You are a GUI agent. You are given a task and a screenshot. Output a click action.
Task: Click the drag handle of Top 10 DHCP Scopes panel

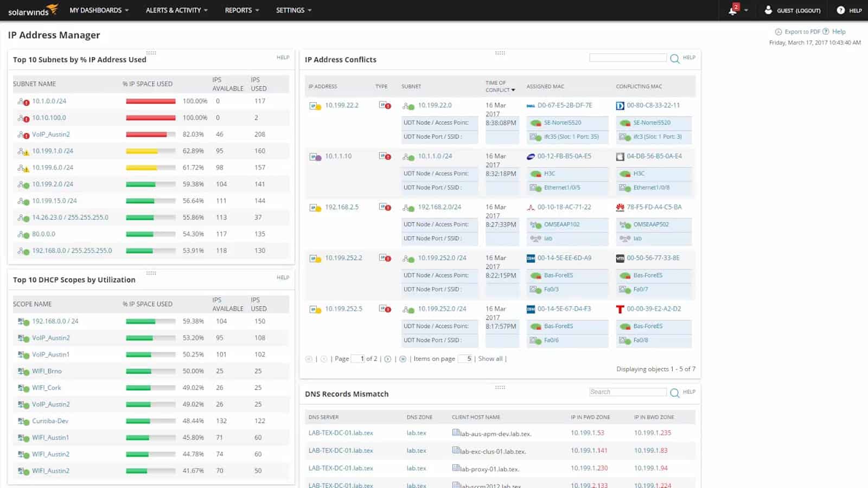point(151,273)
